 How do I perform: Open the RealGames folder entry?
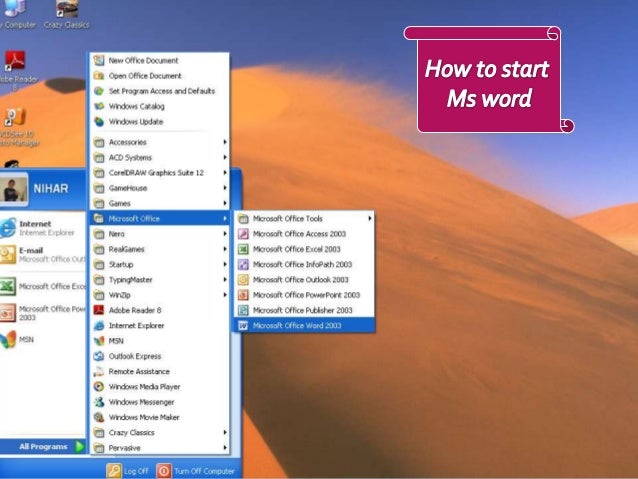coord(160,249)
